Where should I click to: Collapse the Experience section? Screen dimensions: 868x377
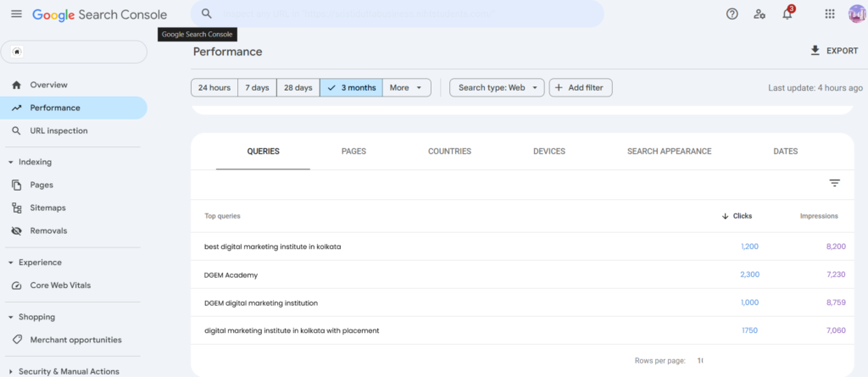tap(10, 263)
